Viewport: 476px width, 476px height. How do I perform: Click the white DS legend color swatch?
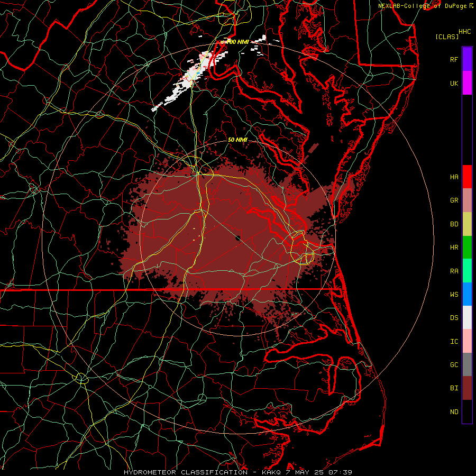[467, 317]
